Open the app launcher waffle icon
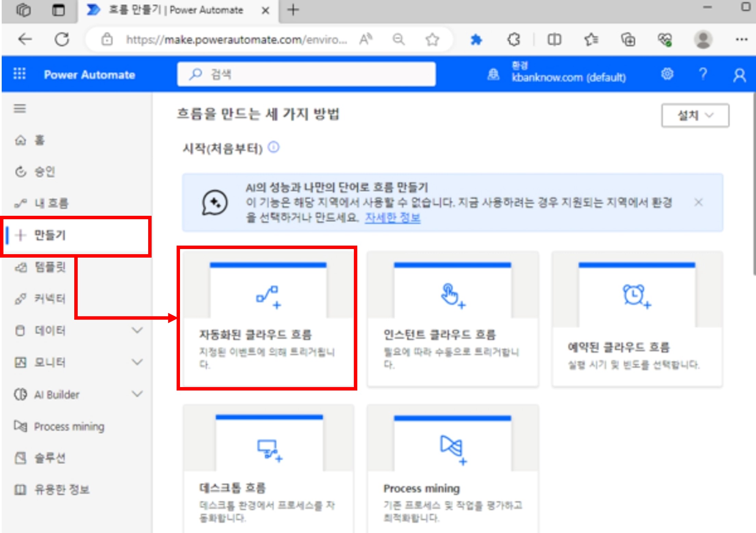The height and width of the screenshot is (533, 756). tap(20, 74)
